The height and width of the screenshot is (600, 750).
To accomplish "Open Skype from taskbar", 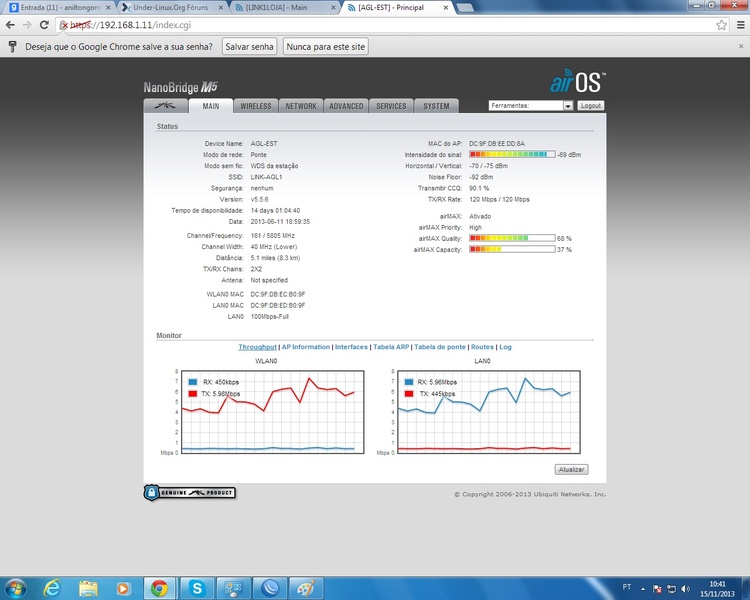I will (x=197, y=589).
